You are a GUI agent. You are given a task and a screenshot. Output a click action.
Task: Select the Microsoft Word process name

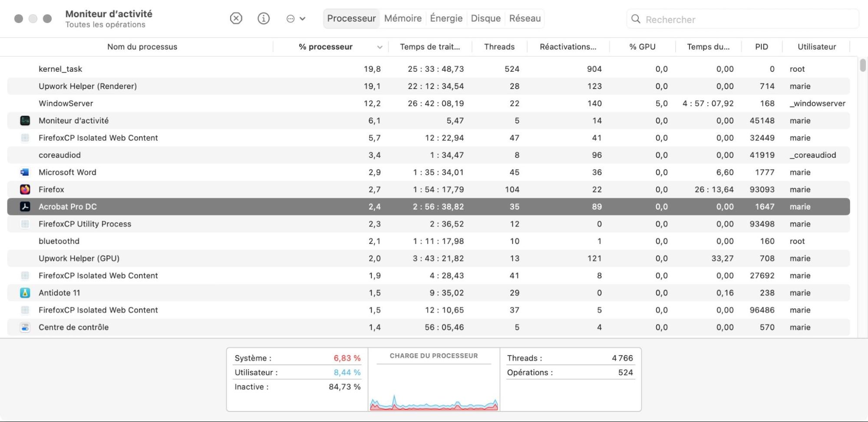click(67, 172)
